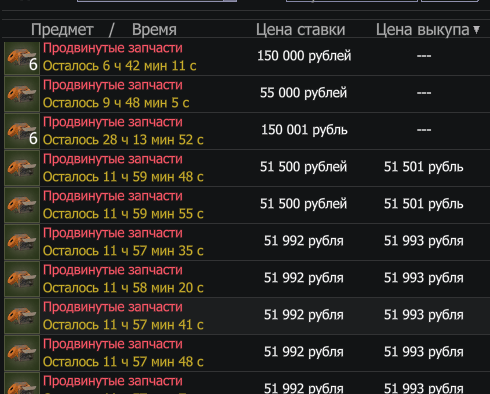The width and height of the screenshot is (490, 394).
Task: Click item icon of lot priced 150 001 рубль
Action: click(22, 132)
